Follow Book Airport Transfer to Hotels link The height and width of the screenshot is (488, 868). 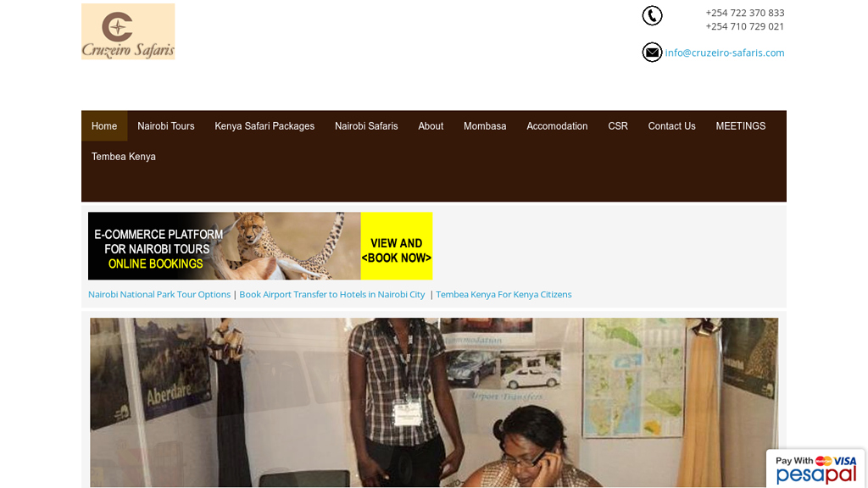click(x=332, y=294)
